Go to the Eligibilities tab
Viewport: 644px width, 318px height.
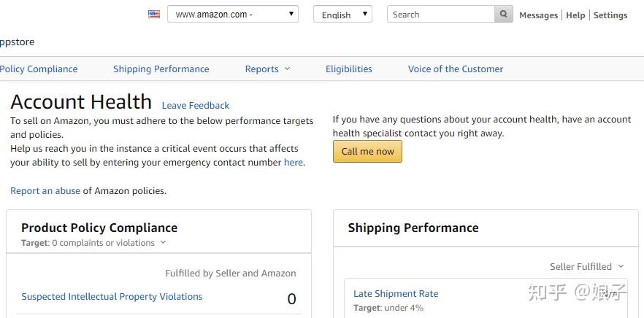[x=349, y=69]
